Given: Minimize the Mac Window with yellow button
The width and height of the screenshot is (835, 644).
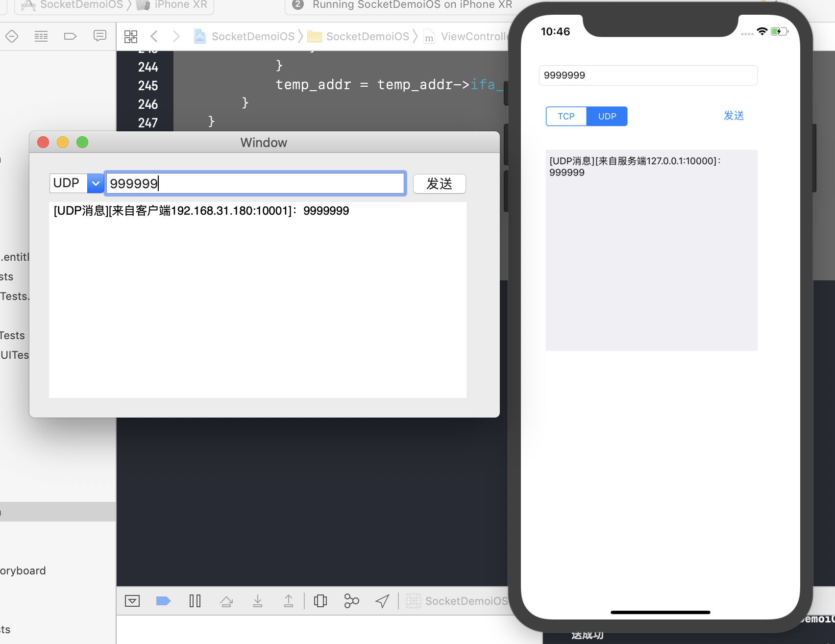Looking at the screenshot, I should 63,142.
